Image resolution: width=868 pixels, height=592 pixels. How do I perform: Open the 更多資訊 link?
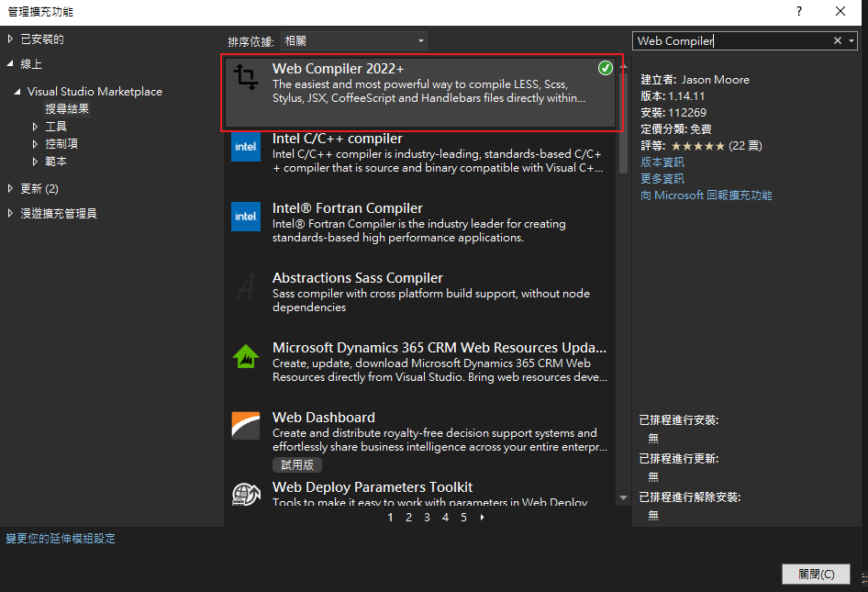tap(662, 179)
